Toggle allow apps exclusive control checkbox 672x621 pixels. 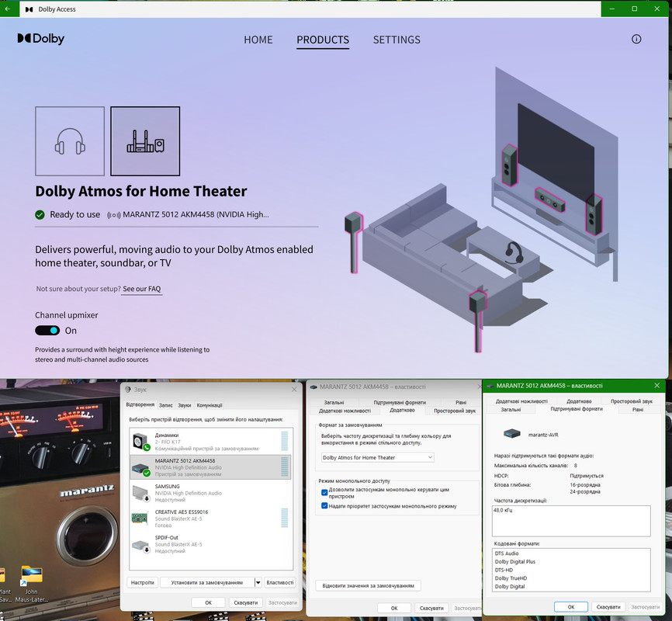[324, 492]
